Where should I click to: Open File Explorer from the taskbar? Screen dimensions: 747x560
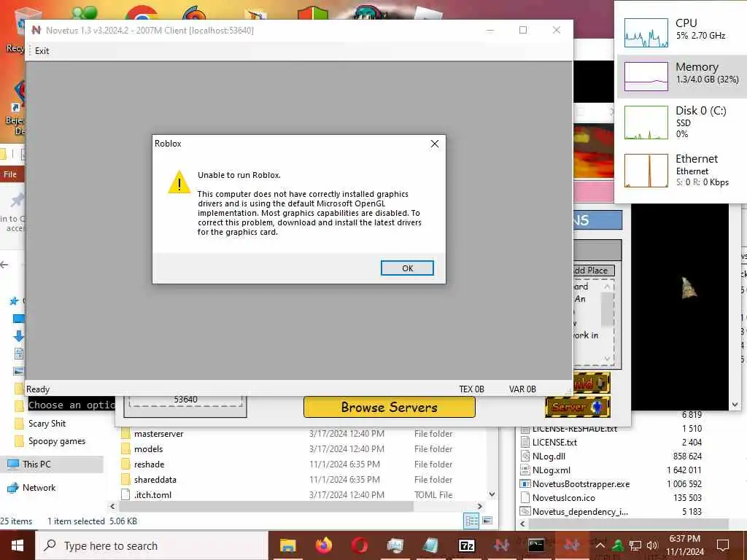287,545
